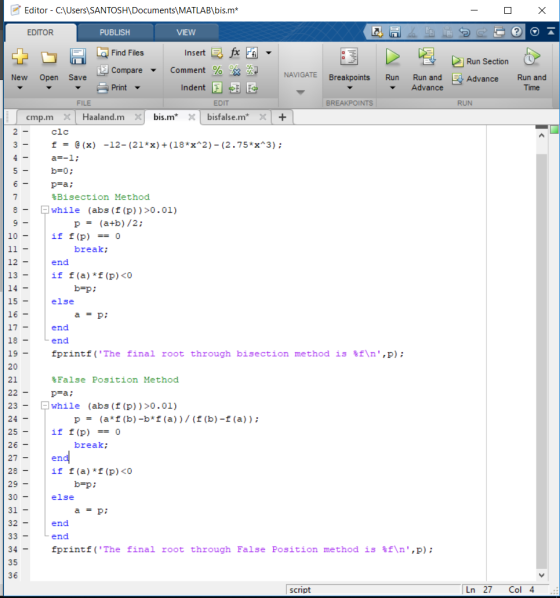Minimize the toolstrip with the arrow icon
560x598 pixels.
pos(551,31)
